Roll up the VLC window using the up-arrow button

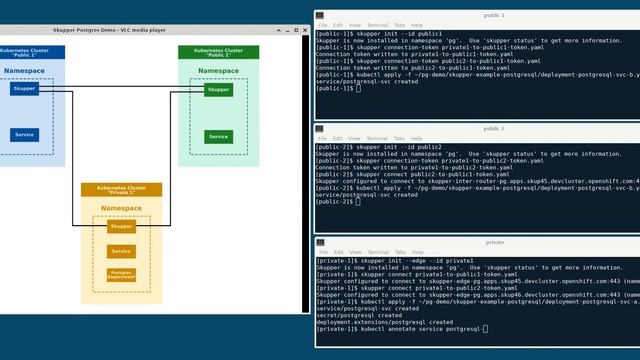[x=279, y=30]
